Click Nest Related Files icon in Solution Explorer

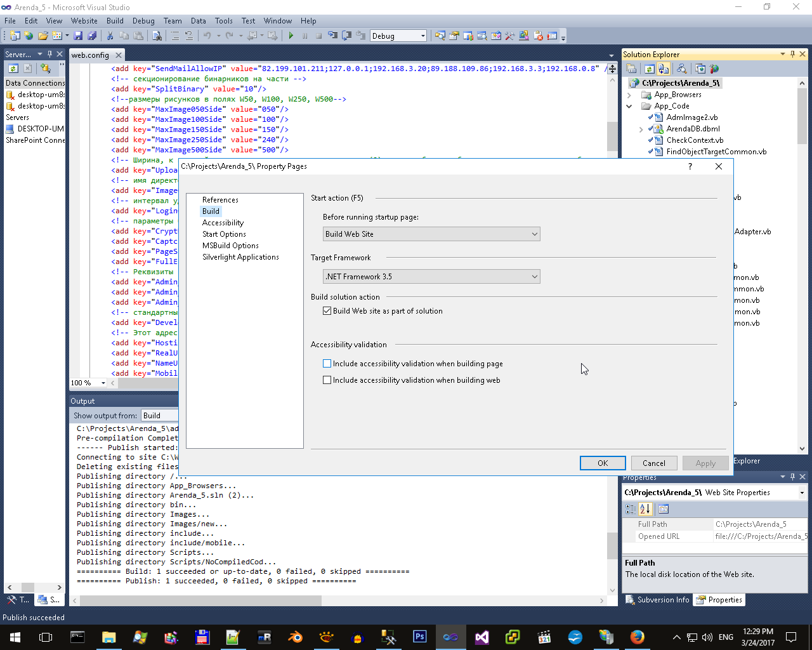(664, 69)
